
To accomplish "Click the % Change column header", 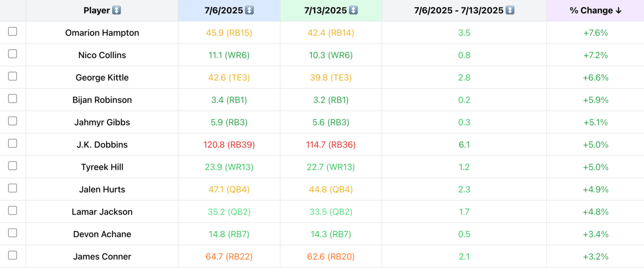I will pos(591,10).
